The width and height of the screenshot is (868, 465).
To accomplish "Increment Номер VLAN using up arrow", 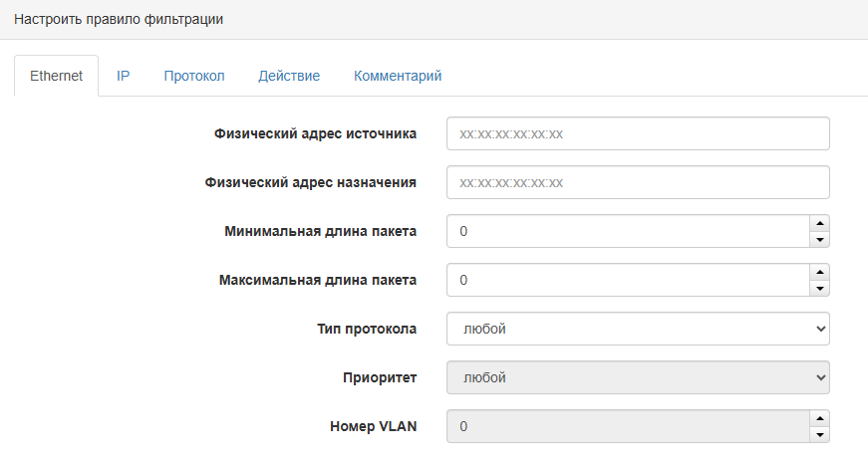I will point(819,418).
